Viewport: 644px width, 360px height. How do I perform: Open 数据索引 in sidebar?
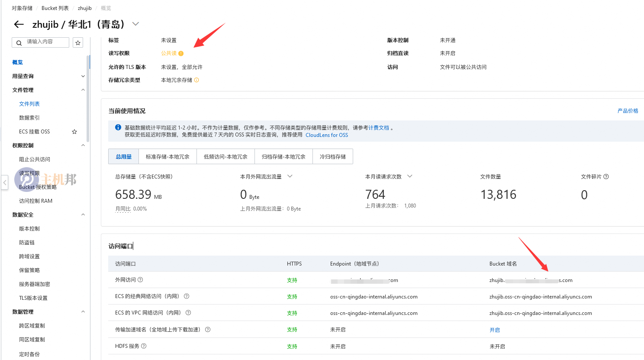[x=29, y=118]
